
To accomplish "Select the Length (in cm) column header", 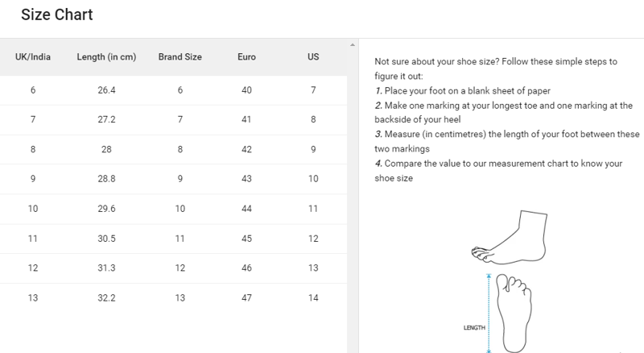I will [x=107, y=57].
